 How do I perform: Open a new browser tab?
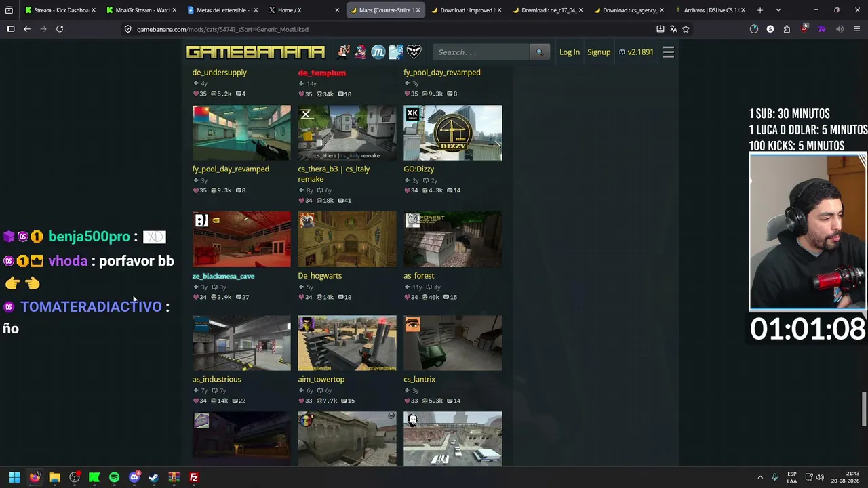point(760,10)
